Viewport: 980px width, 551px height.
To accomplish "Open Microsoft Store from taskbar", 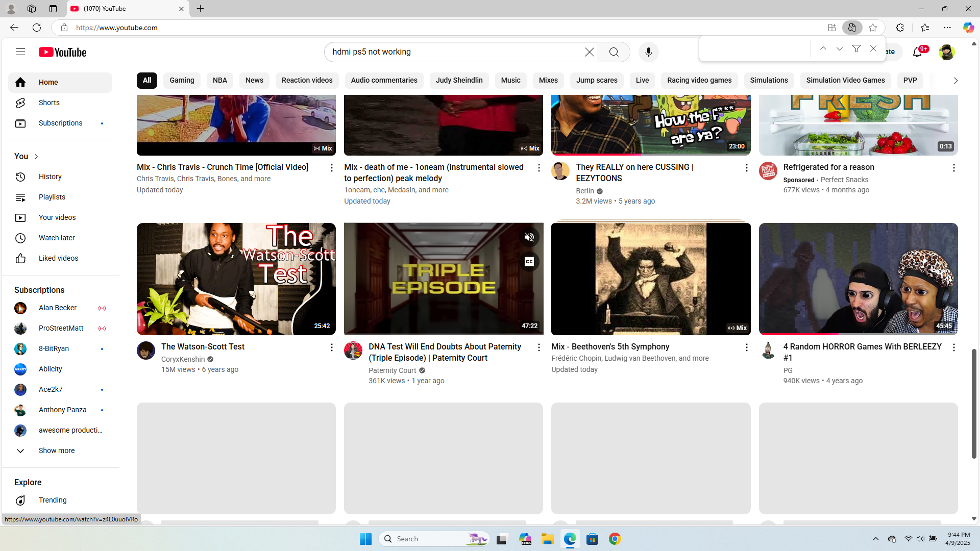I will coord(592,539).
